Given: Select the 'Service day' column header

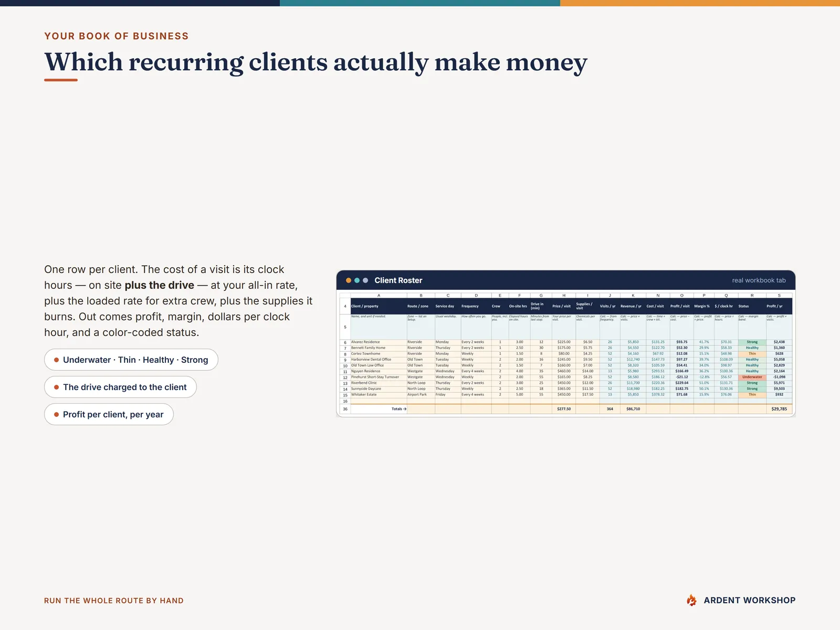Looking at the screenshot, I should [x=447, y=306].
